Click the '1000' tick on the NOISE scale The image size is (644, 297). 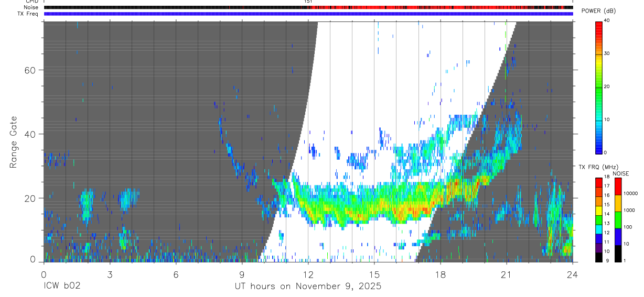click(x=630, y=210)
